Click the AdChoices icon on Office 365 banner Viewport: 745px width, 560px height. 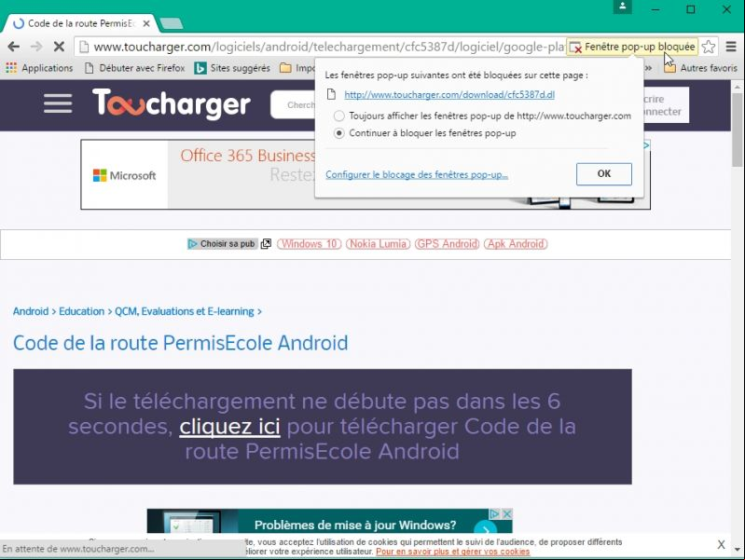(x=647, y=144)
